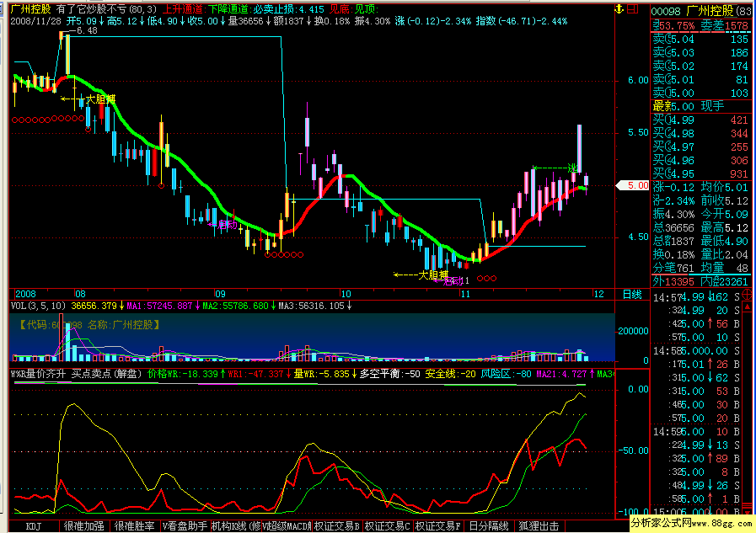Click the 买3 bid row at 4.97
Viewport: 756px width, 533px height.
pyautogui.click(x=700, y=147)
